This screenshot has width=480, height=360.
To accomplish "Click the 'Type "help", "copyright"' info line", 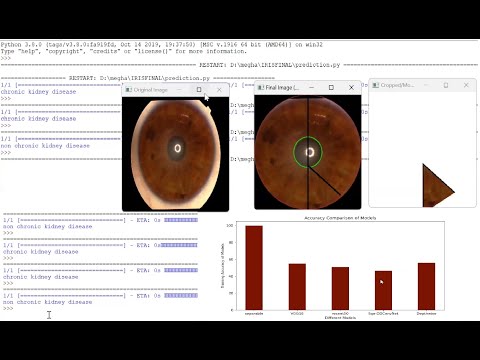I will click(124, 51).
